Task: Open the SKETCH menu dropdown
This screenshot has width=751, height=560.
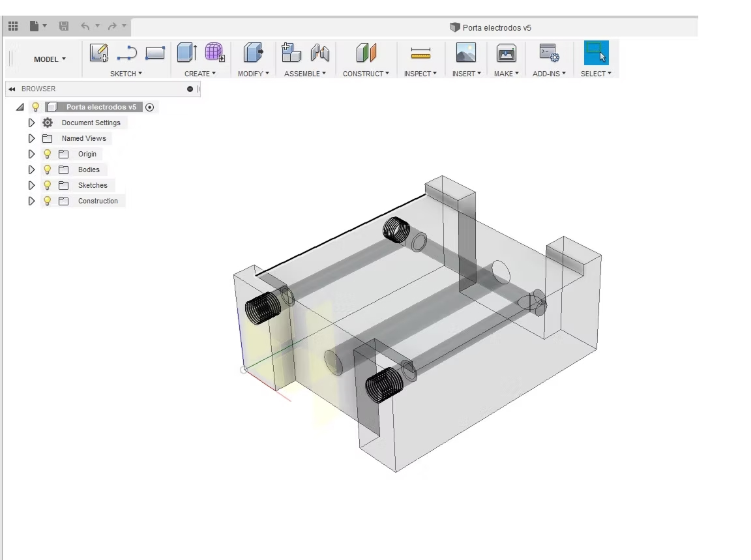Action: click(x=126, y=74)
